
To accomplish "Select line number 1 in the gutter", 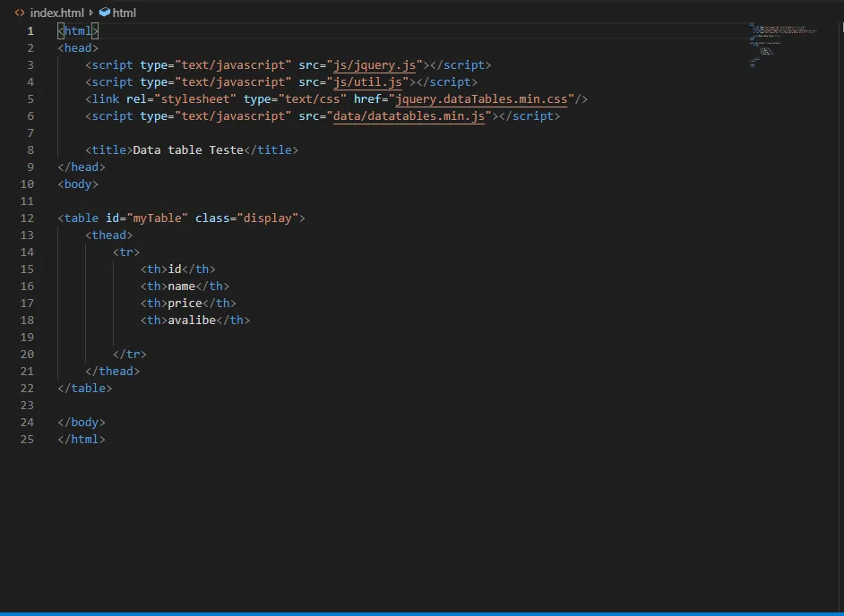I will click(x=30, y=30).
